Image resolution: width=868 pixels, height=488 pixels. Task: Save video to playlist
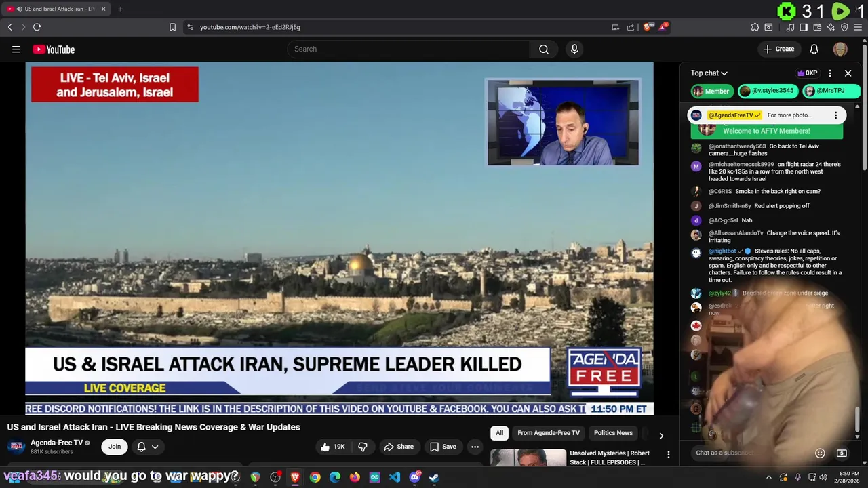pos(443,447)
